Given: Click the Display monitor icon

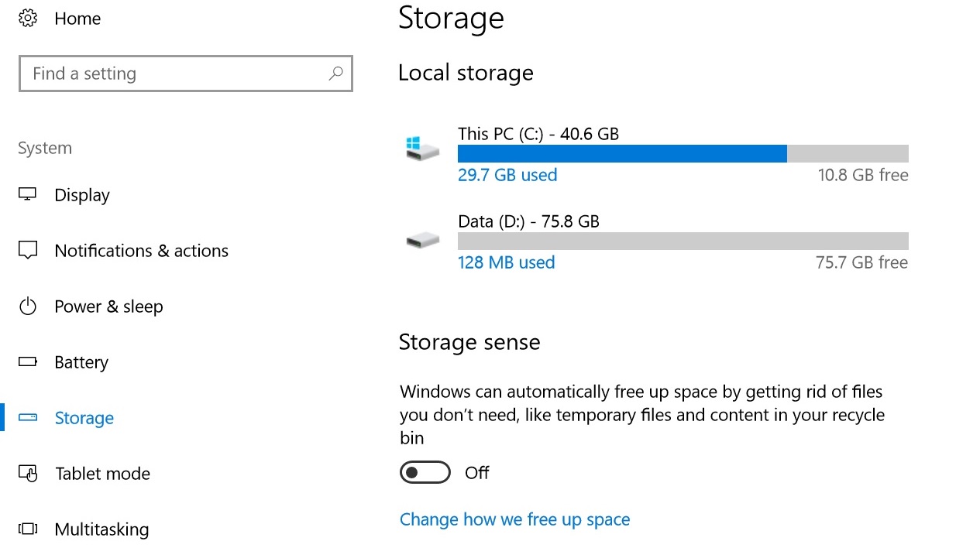Looking at the screenshot, I should coord(28,195).
